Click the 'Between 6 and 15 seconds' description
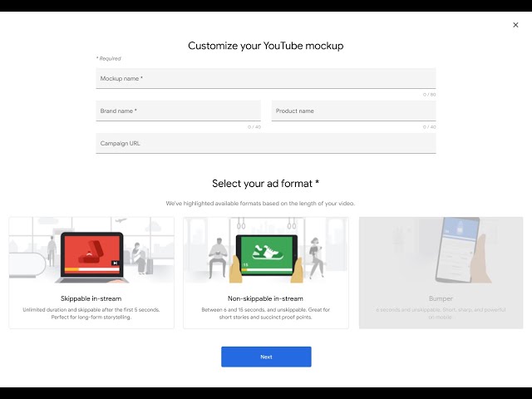This screenshot has width=532, height=399. tap(265, 313)
